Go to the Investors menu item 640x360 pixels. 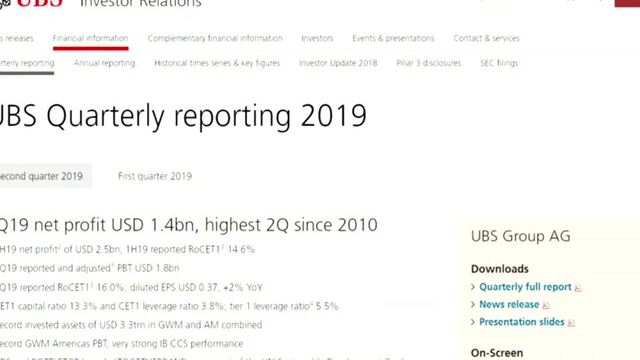[317, 38]
